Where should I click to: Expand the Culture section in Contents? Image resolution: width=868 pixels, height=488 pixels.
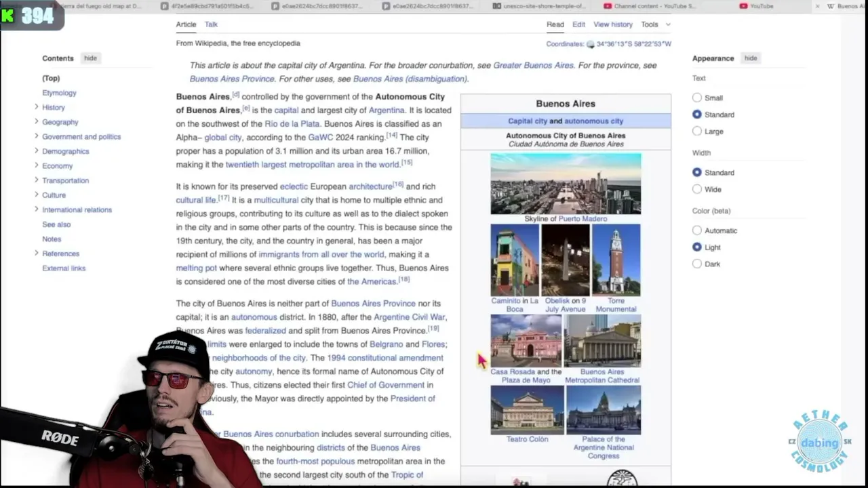36,195
